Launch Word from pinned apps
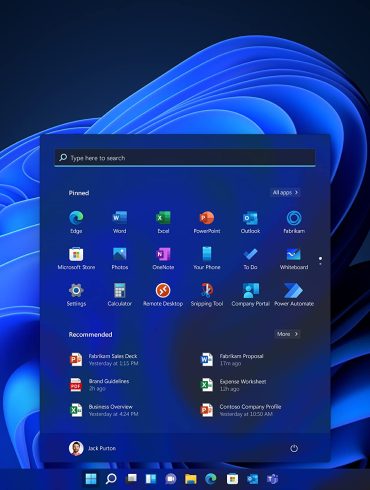This screenshot has height=490, width=370. (x=120, y=222)
